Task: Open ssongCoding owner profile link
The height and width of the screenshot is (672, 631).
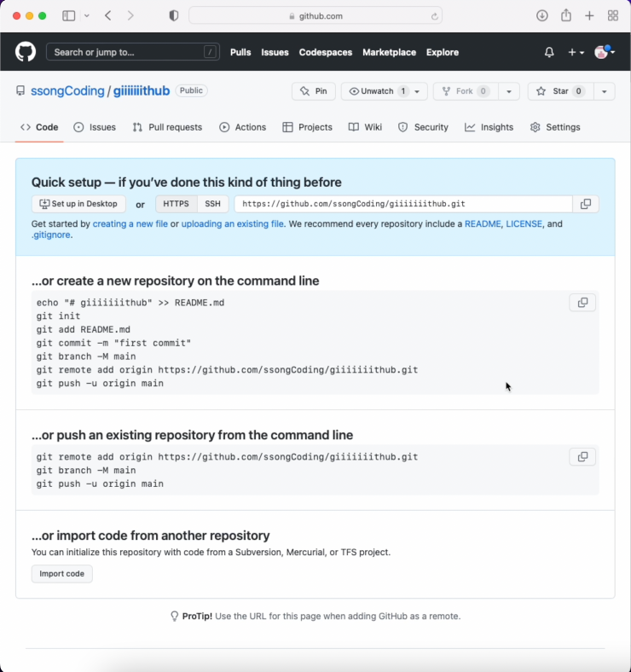Action: (67, 91)
